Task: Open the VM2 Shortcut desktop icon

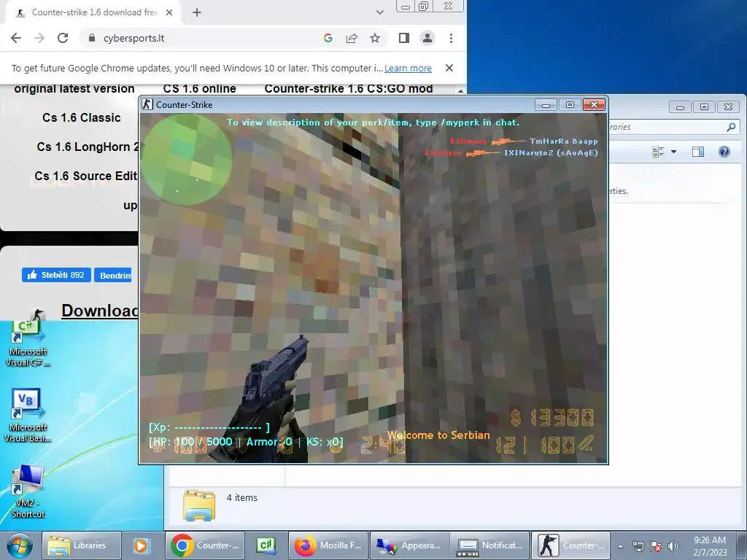Action: (28, 491)
